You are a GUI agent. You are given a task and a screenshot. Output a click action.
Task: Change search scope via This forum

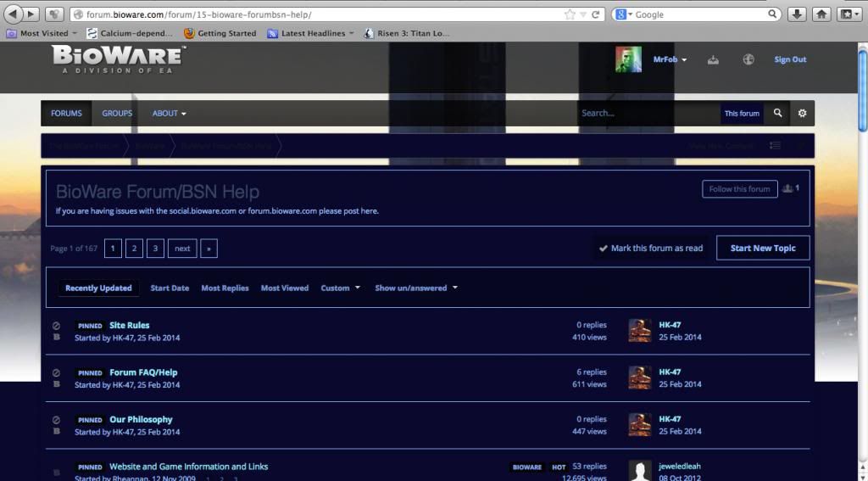[742, 113]
